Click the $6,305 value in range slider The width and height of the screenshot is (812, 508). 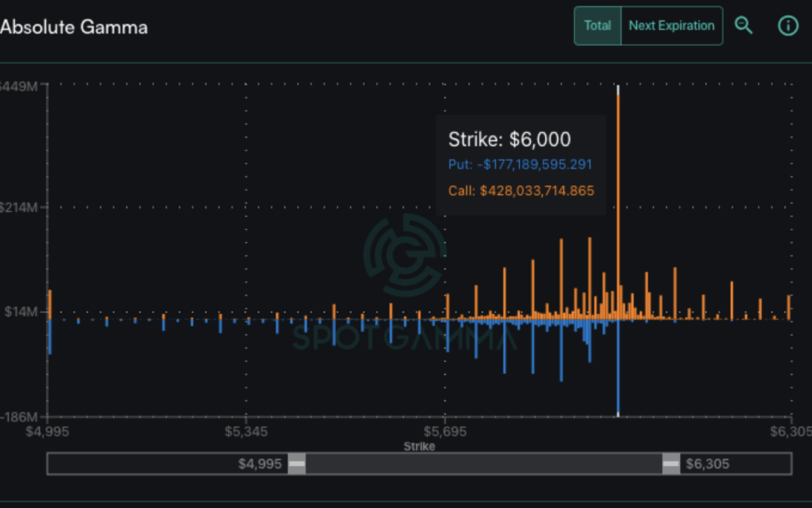click(x=707, y=464)
